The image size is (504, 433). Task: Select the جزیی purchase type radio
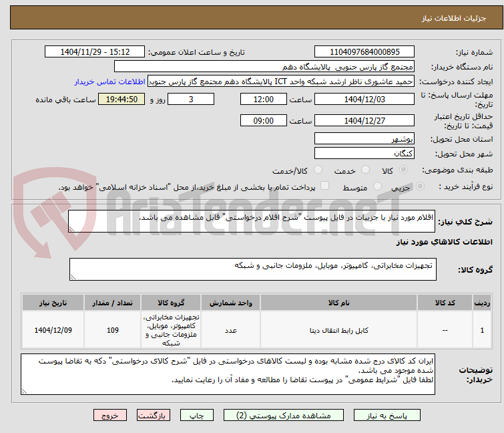[x=420, y=186]
